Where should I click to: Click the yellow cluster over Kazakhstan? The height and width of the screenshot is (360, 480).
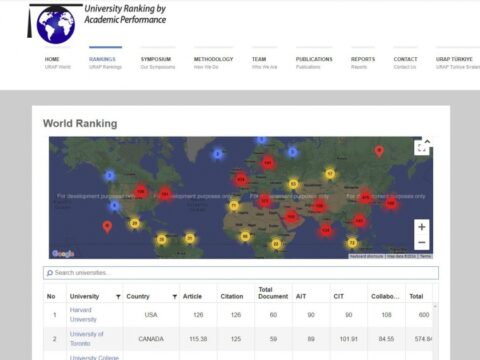click(x=330, y=174)
